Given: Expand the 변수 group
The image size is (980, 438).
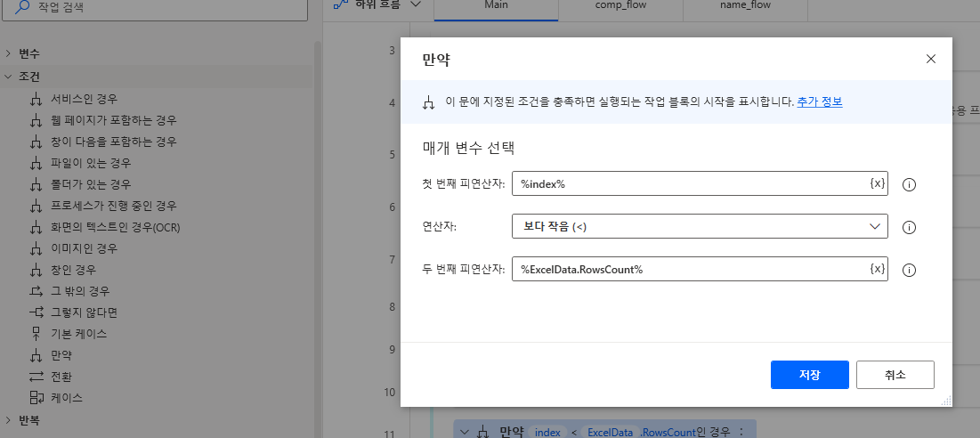Looking at the screenshot, I should pyautogui.click(x=8, y=53).
